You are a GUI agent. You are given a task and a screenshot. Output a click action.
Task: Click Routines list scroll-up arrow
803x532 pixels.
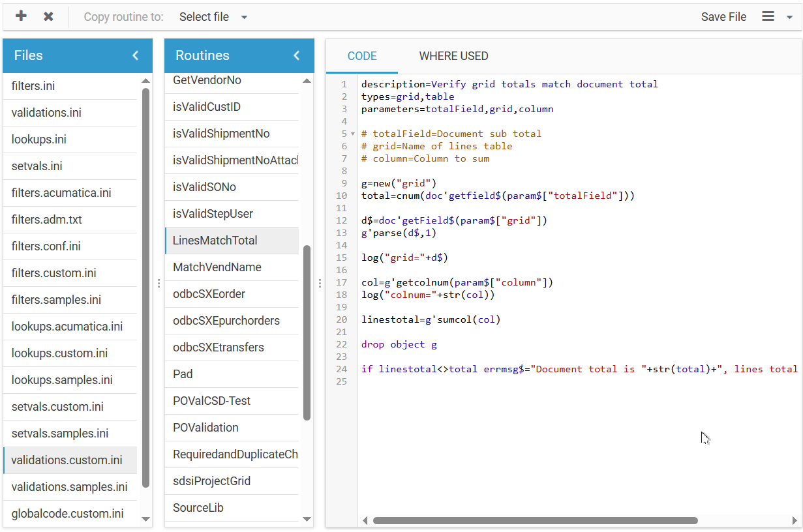(x=307, y=81)
